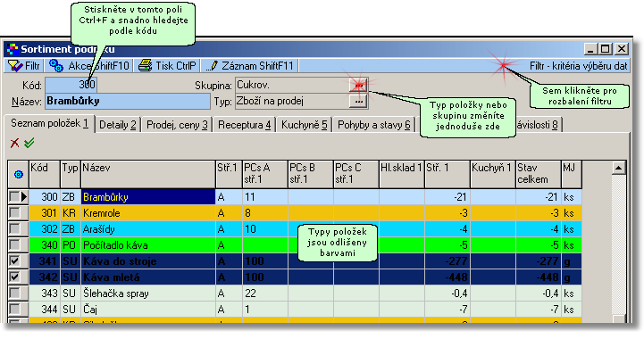Click the Tisk printer icon

point(145,66)
